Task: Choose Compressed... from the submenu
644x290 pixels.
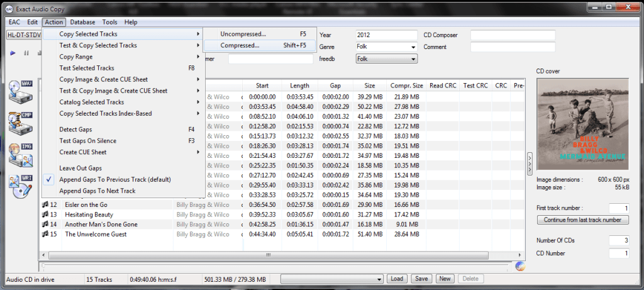Action: (260, 45)
